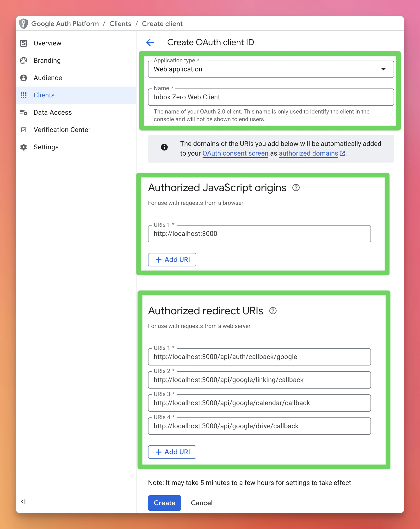Open the Settings gear icon
Image resolution: width=420 pixels, height=529 pixels.
[x=23, y=147]
